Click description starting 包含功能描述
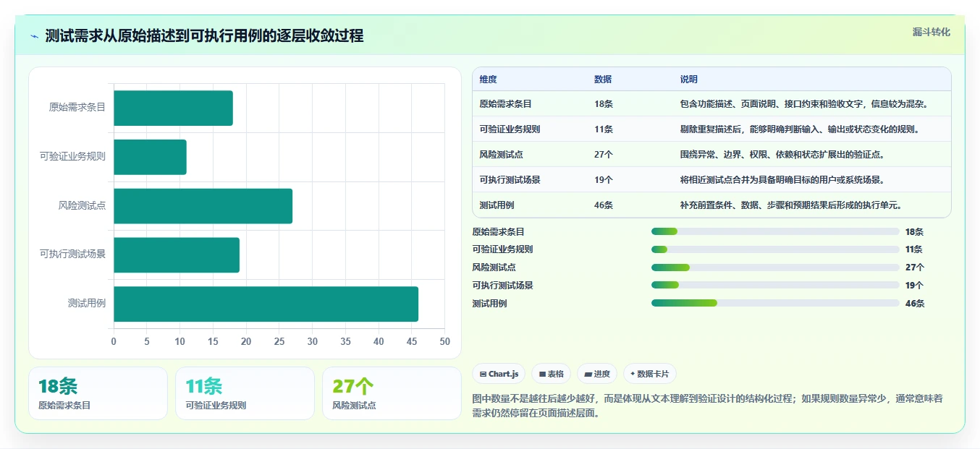 804,104
